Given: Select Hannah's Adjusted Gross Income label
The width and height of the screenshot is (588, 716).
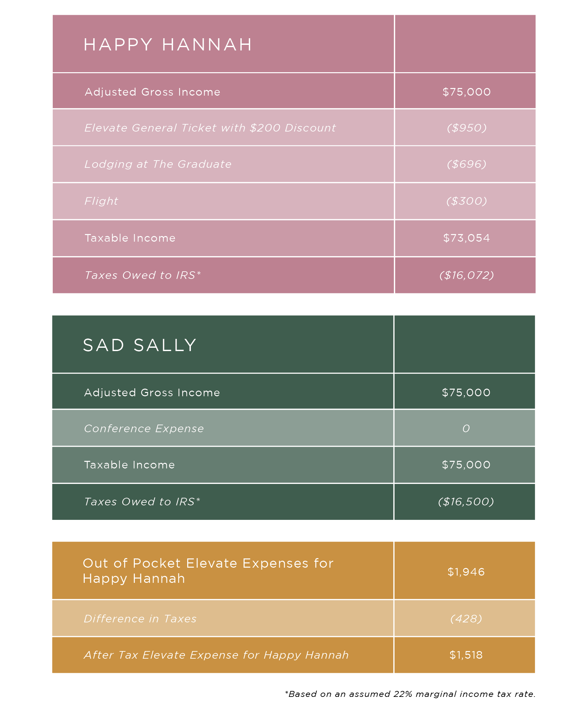Looking at the screenshot, I should click(152, 92).
